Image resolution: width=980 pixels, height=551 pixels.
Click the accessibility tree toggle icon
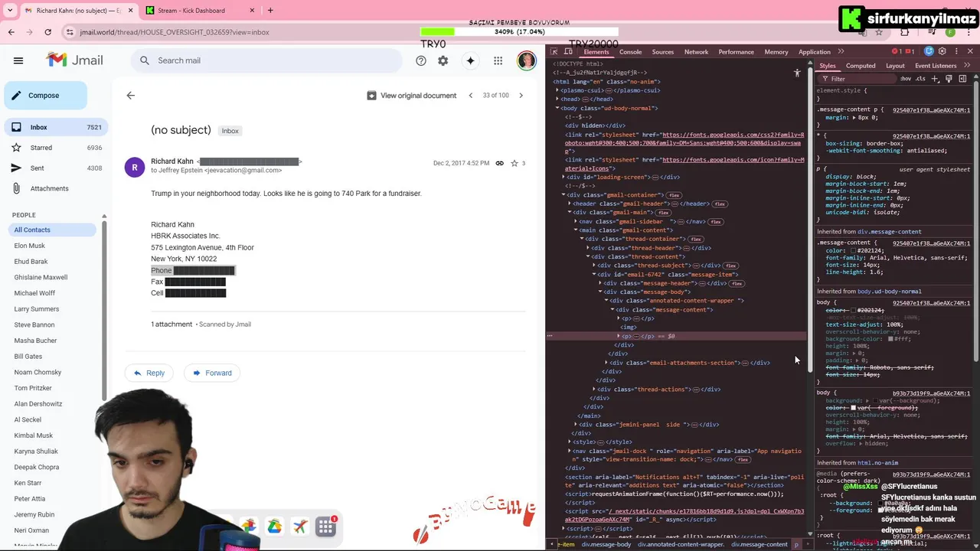click(797, 73)
